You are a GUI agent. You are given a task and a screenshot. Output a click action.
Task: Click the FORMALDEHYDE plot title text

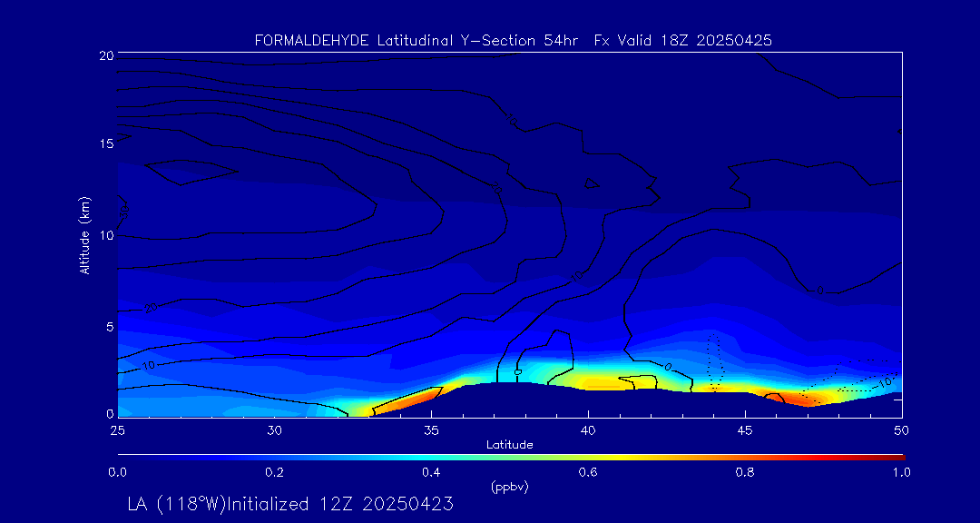coord(514,41)
